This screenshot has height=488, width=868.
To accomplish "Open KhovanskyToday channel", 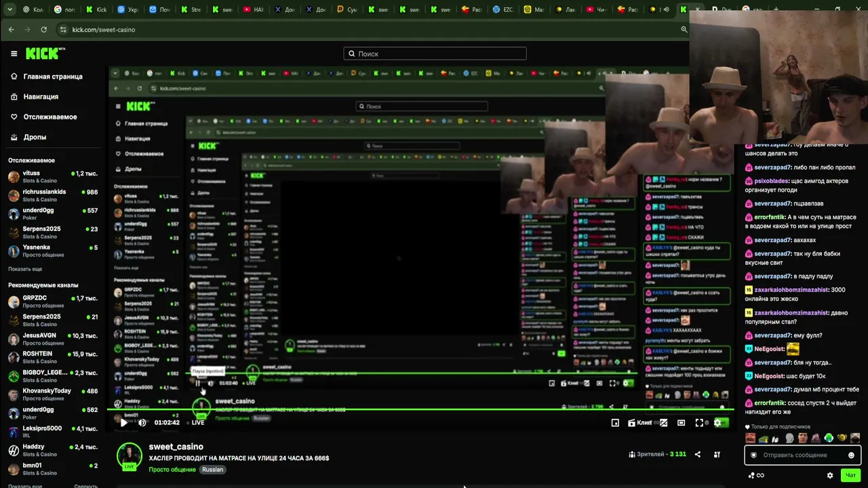I will pyautogui.click(x=53, y=394).
